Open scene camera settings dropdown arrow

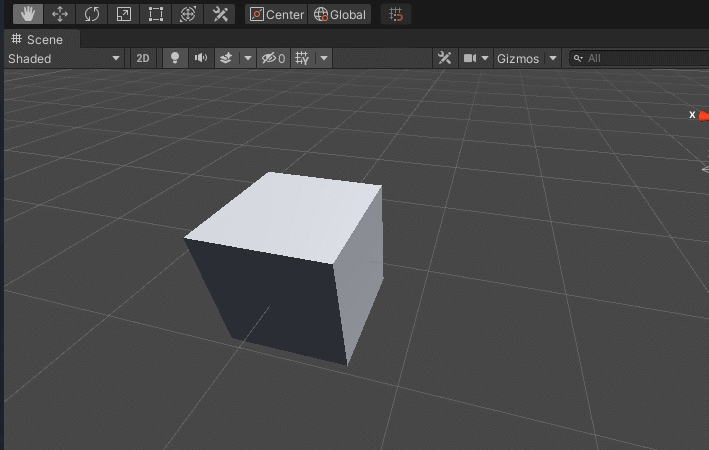485,58
